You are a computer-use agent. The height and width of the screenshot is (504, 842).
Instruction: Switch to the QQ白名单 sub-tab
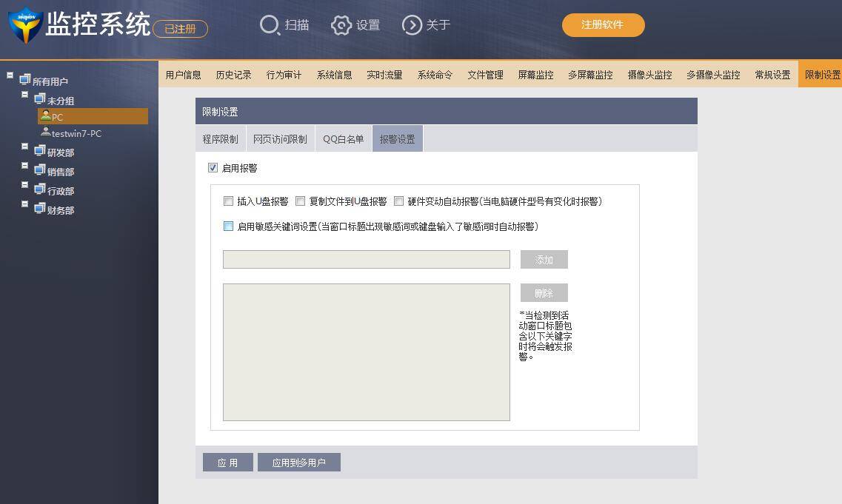tap(343, 139)
